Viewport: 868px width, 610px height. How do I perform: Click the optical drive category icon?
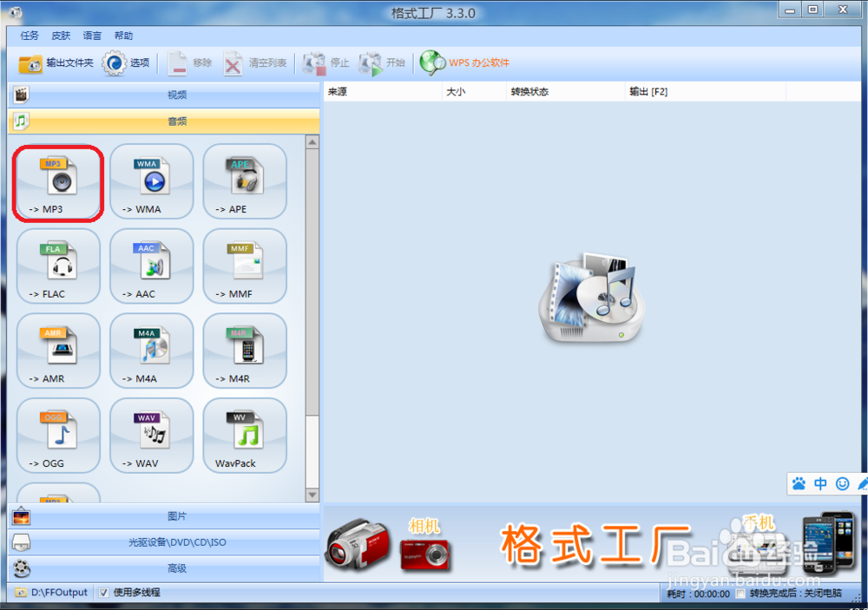tap(21, 542)
